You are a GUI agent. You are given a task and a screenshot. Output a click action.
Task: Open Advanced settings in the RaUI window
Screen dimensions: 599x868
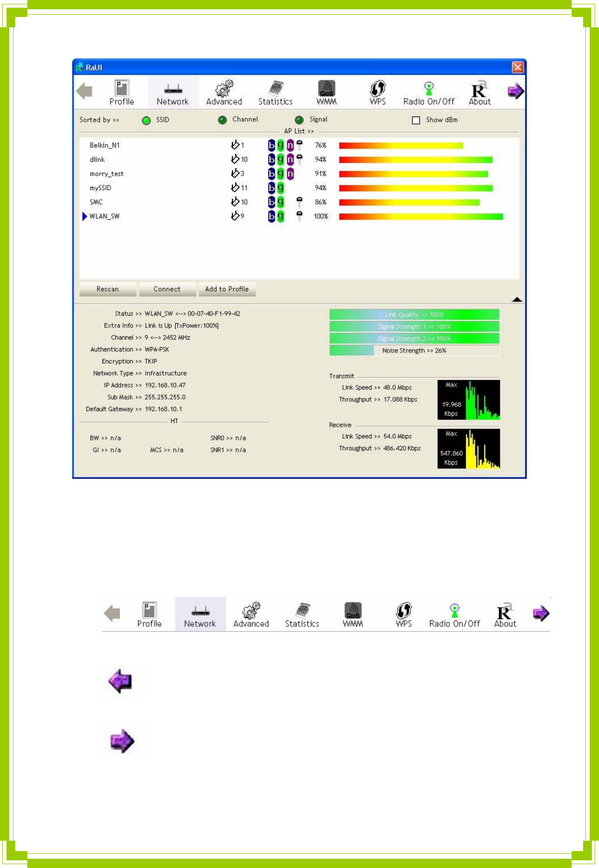(x=224, y=92)
